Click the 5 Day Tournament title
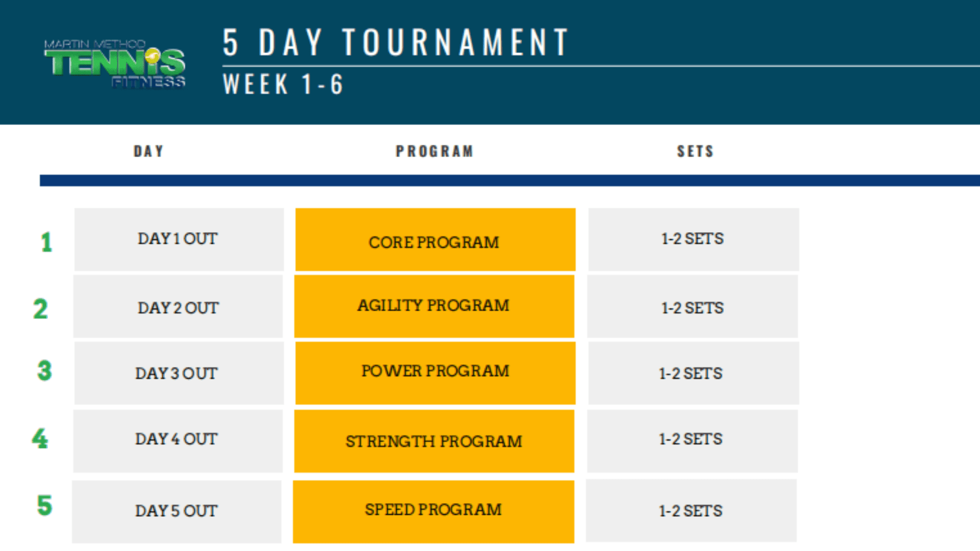 (396, 42)
